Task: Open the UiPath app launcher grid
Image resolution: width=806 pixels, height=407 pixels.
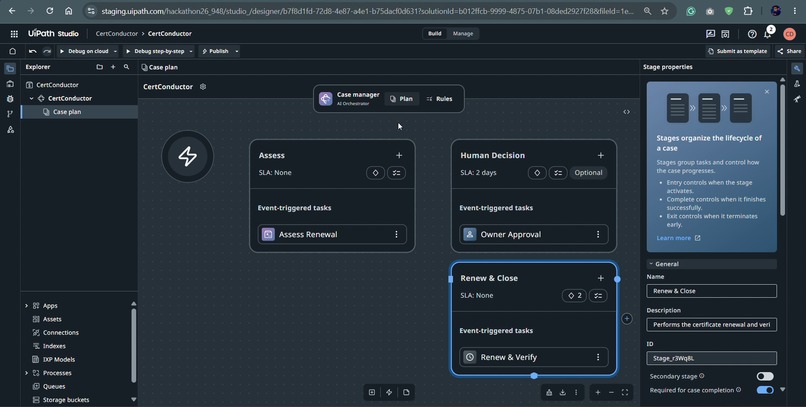Action: tap(14, 33)
